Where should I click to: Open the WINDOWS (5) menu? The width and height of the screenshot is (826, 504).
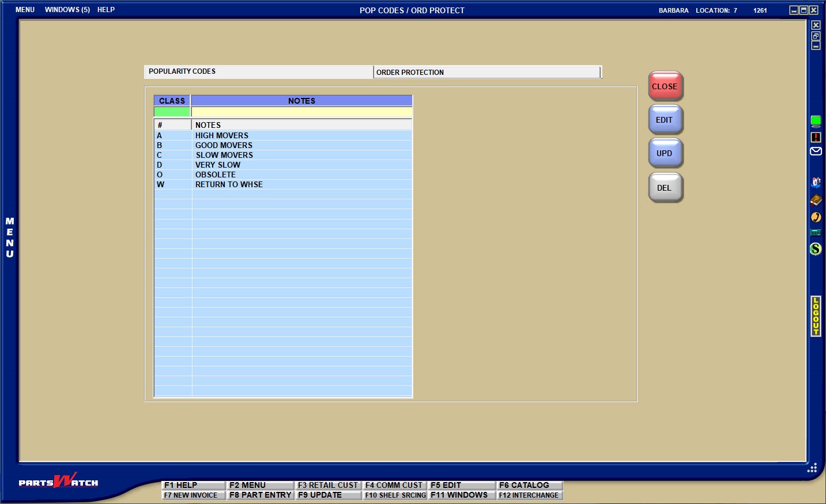pos(67,10)
